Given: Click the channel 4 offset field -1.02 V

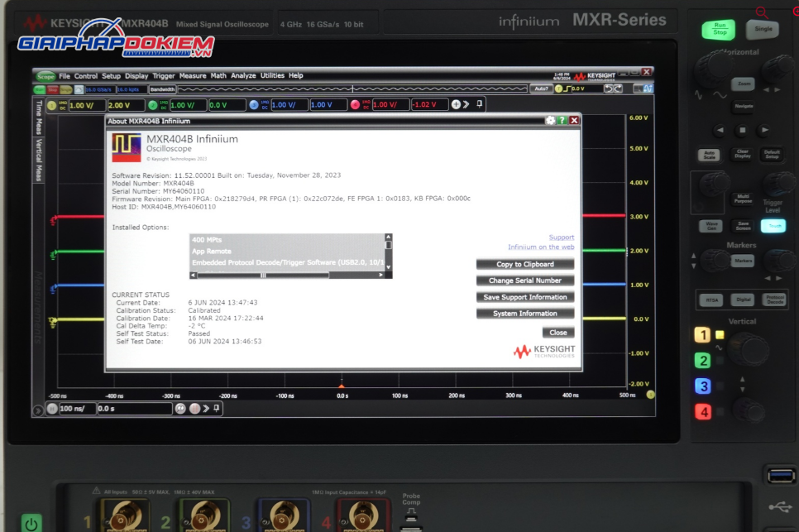Looking at the screenshot, I should point(429,104).
